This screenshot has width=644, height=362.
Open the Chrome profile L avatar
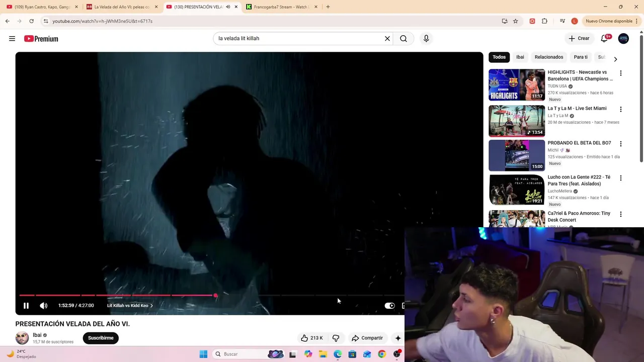coord(575,21)
